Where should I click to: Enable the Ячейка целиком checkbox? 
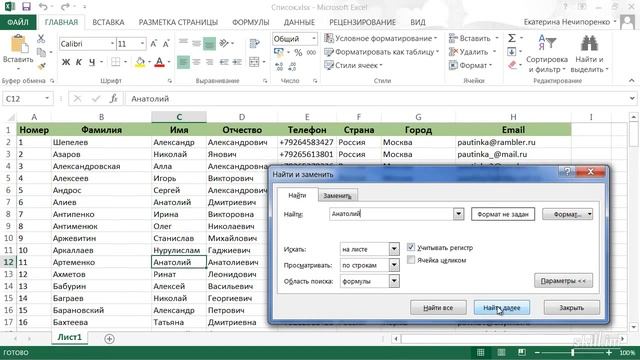(411, 260)
